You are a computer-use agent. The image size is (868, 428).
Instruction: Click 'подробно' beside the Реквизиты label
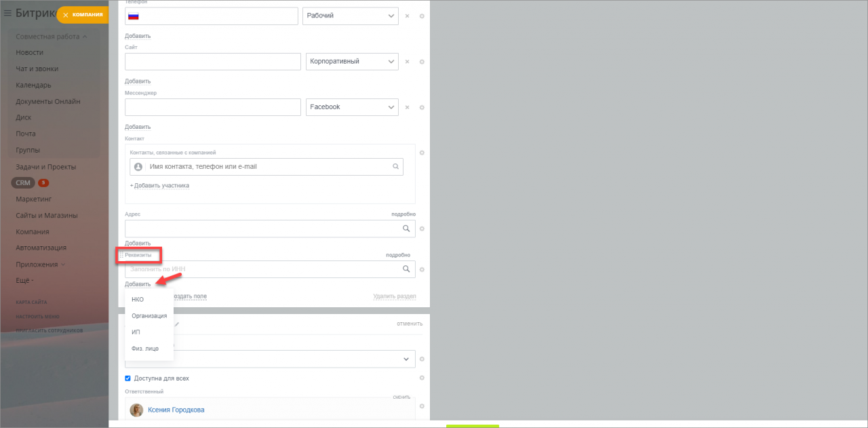click(398, 255)
